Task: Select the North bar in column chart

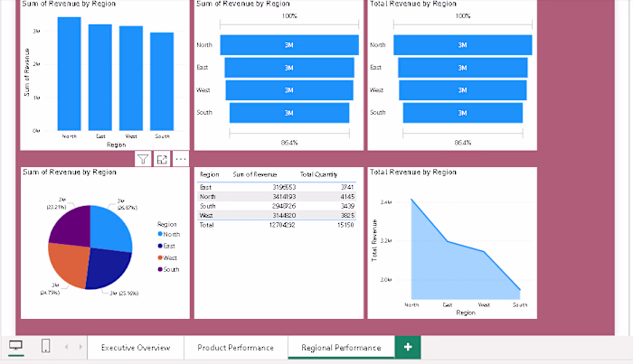Action: click(x=69, y=74)
